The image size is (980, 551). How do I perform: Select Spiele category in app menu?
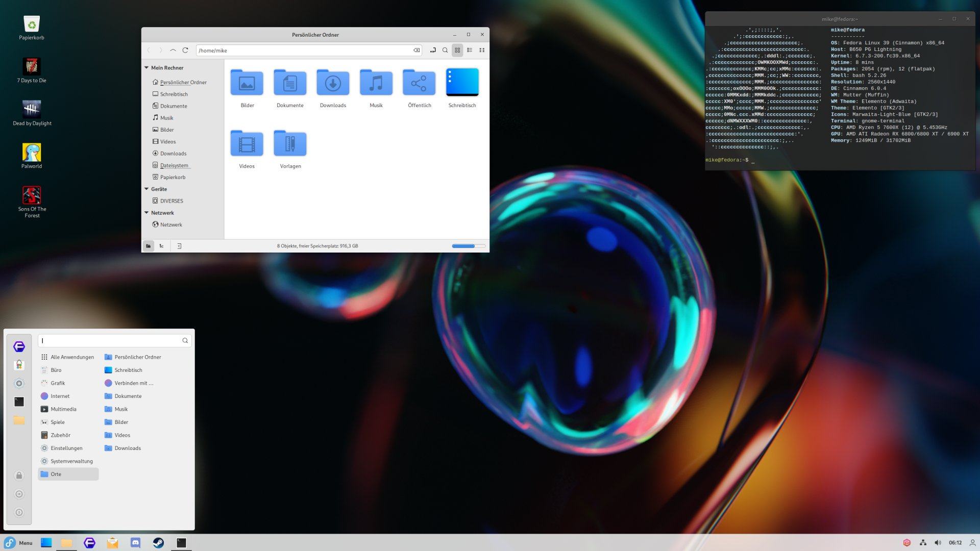click(x=57, y=422)
